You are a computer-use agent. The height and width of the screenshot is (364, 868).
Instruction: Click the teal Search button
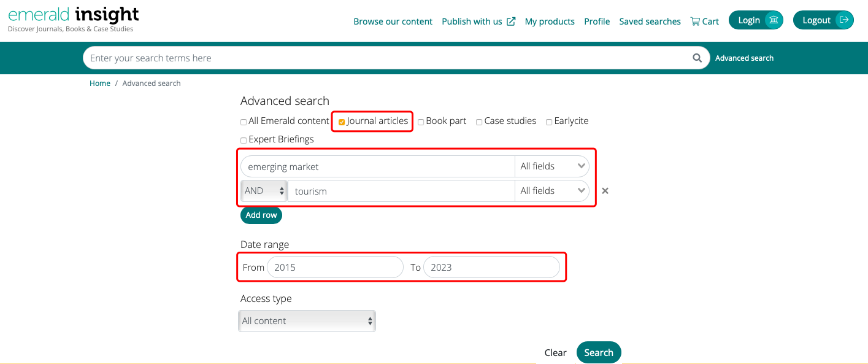pyautogui.click(x=599, y=352)
